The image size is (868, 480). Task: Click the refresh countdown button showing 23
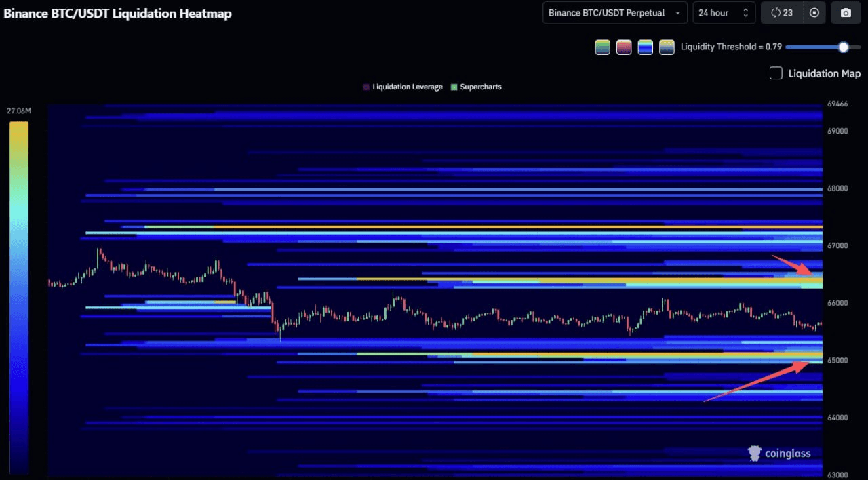782,13
